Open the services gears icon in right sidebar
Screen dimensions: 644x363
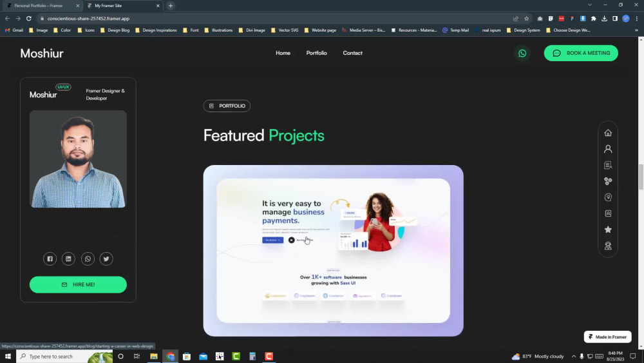coord(608,181)
